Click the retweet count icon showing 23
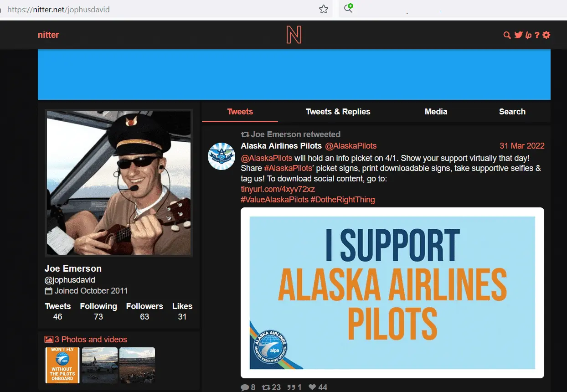Image resolution: width=567 pixels, height=392 pixels. coord(266,387)
